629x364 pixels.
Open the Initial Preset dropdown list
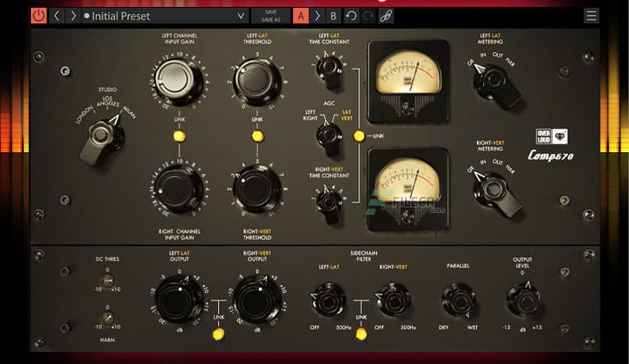pyautogui.click(x=165, y=16)
